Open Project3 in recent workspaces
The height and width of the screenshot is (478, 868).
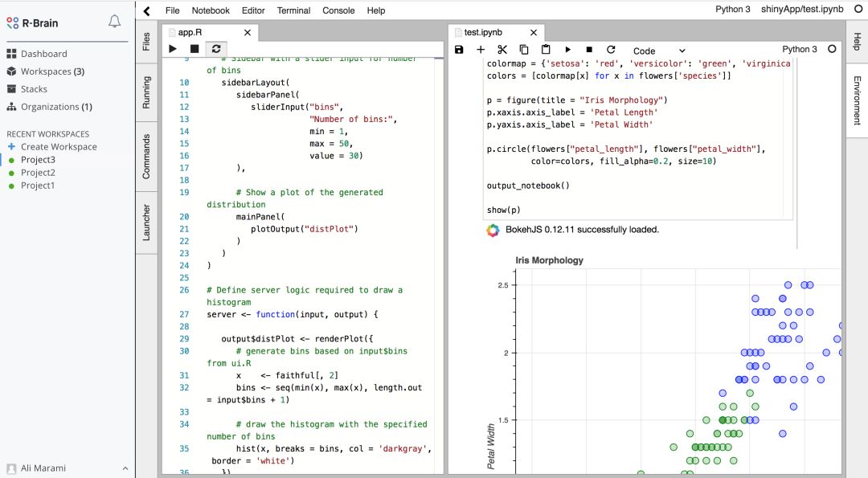point(38,160)
